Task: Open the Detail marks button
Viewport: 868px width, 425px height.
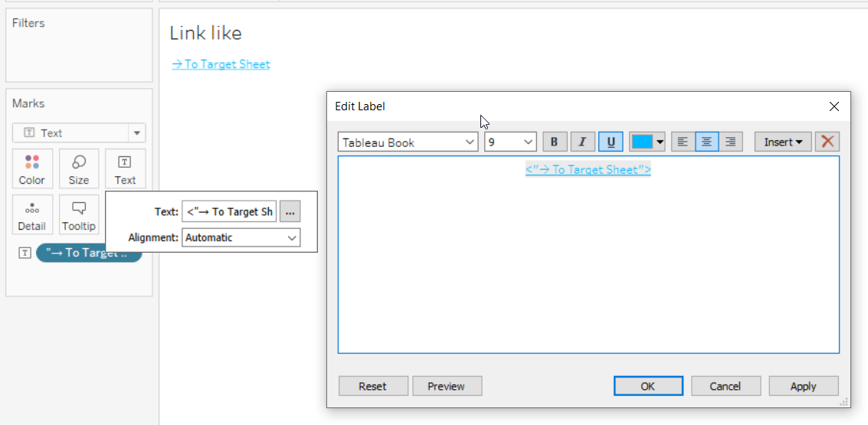Action: coord(32,215)
